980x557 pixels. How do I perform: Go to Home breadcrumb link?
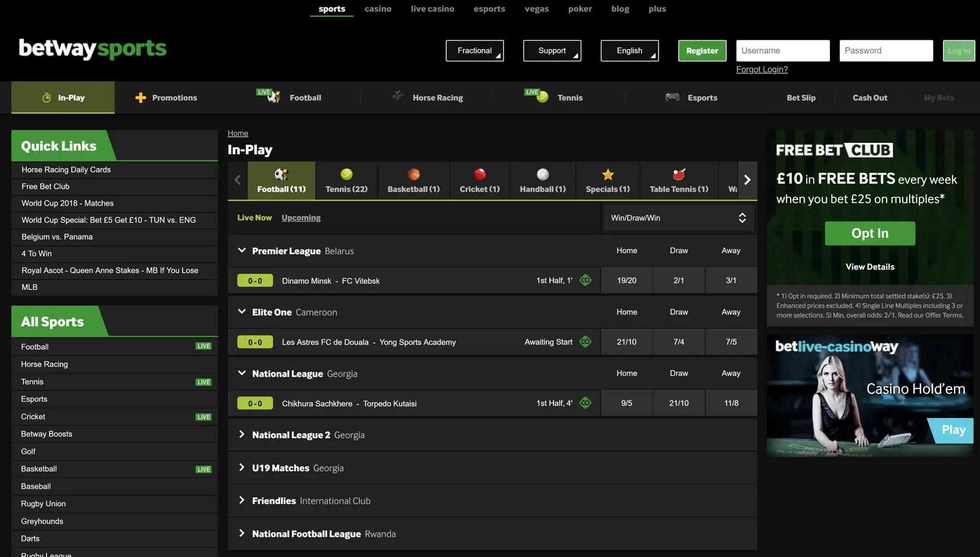[238, 133]
